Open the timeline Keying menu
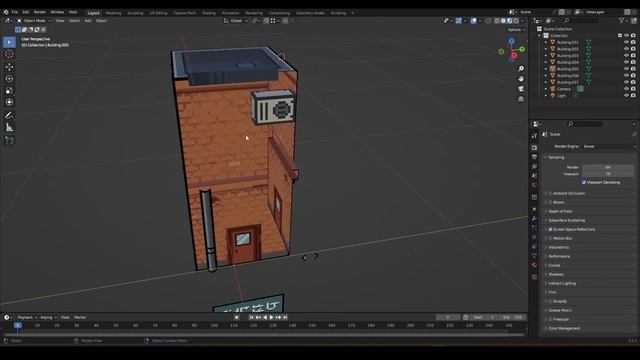 (x=48, y=317)
